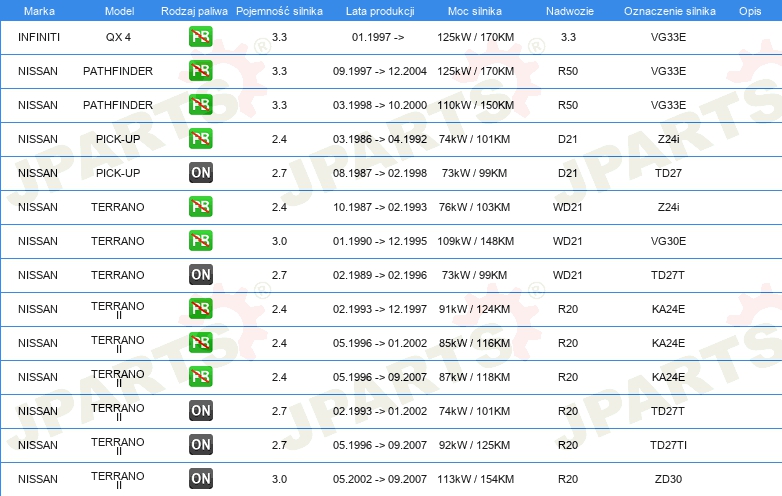782x496 pixels.
Task: Click the Marka column header
Action: (39, 11)
